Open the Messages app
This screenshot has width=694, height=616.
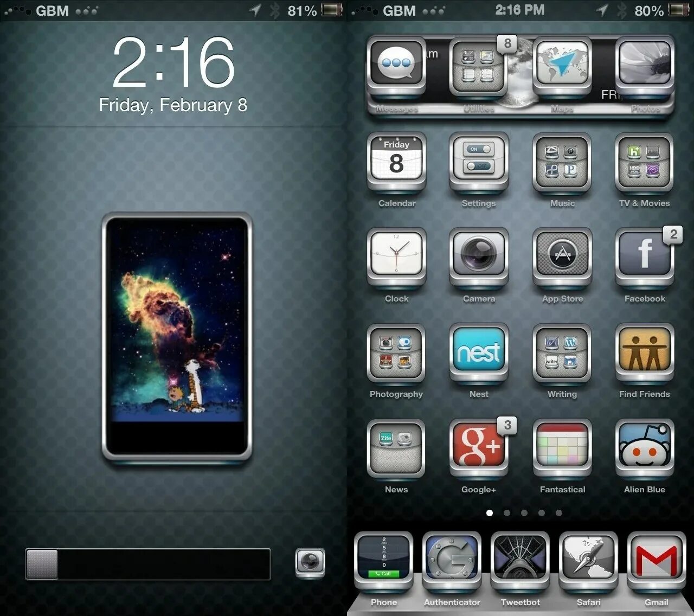396,66
